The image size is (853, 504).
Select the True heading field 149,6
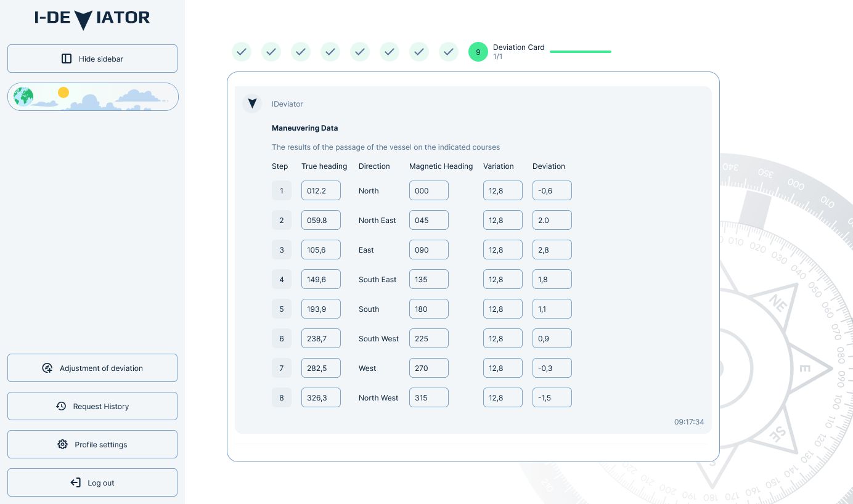321,279
